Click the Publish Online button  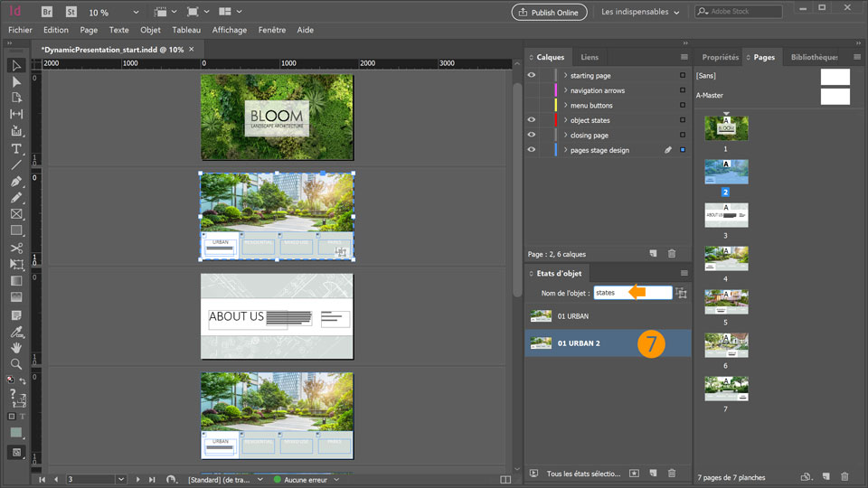(549, 12)
